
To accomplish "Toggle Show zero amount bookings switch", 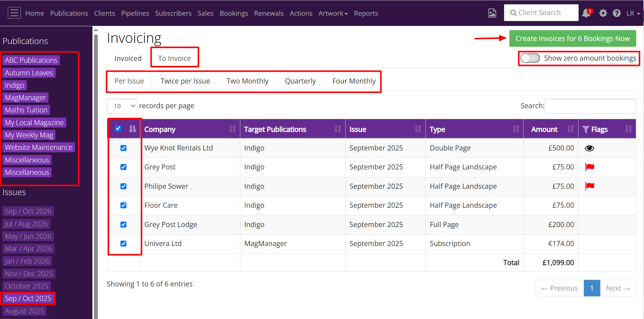I will 530,58.
